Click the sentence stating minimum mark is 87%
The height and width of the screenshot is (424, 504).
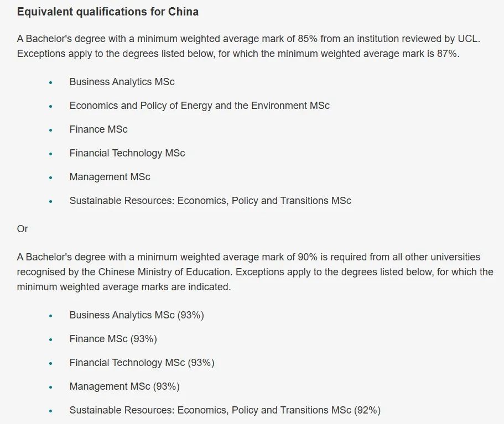pyautogui.click(x=238, y=54)
